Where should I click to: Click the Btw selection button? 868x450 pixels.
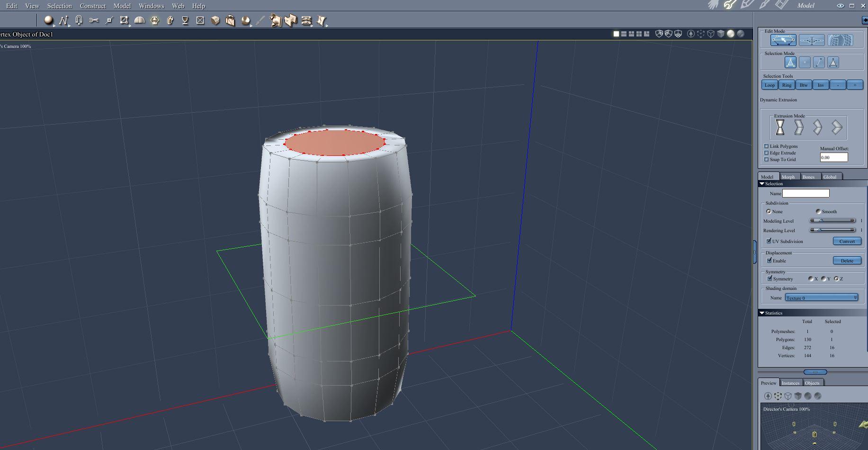pos(804,85)
